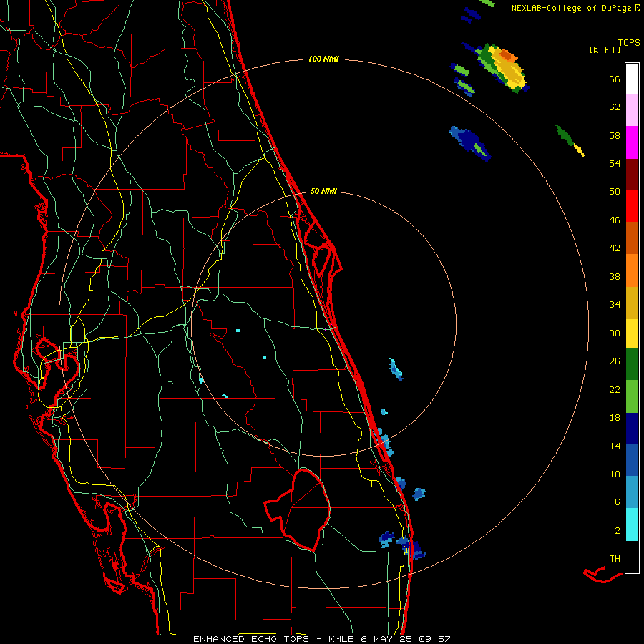Click the 54 legend value
The image size is (644, 644).
pos(615,163)
